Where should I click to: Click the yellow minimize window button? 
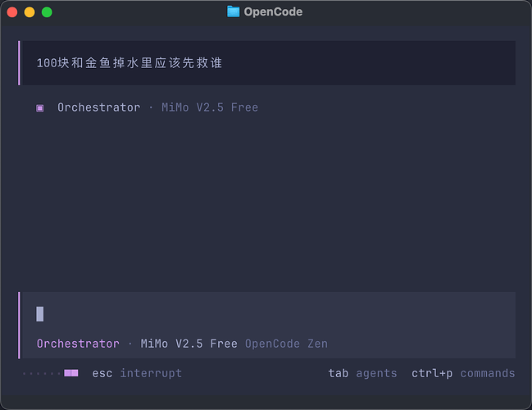tap(30, 12)
